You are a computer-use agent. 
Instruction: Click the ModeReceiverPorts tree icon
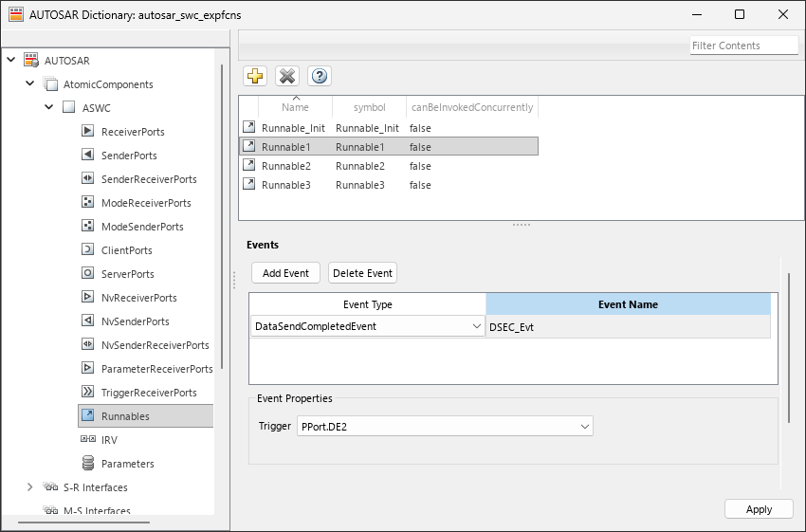pyautogui.click(x=88, y=202)
